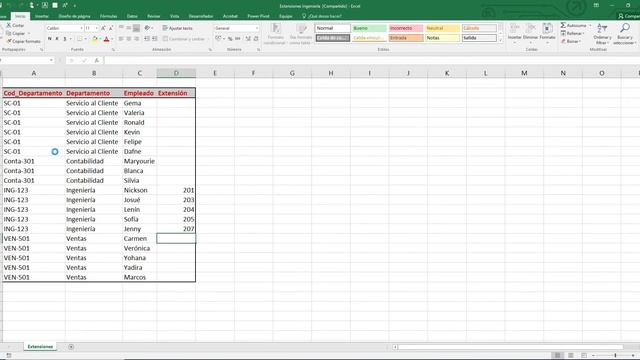The image size is (640, 360).
Task: Open Formato condicional menu
Action: [x=276, y=33]
